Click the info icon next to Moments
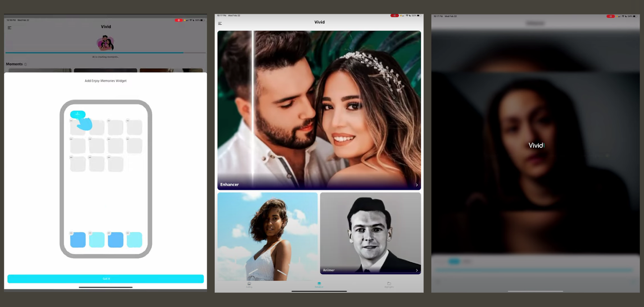 pos(26,64)
